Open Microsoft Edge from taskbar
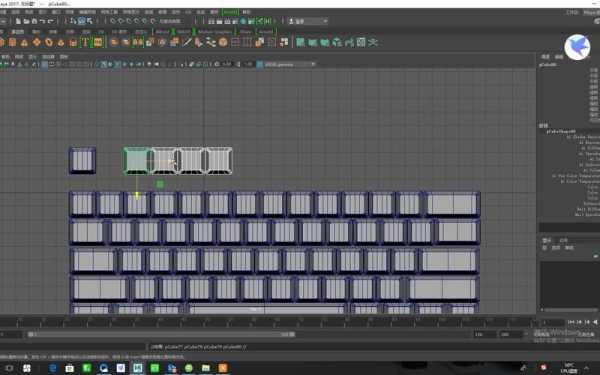Image resolution: width=600 pixels, height=375 pixels. pos(53,368)
